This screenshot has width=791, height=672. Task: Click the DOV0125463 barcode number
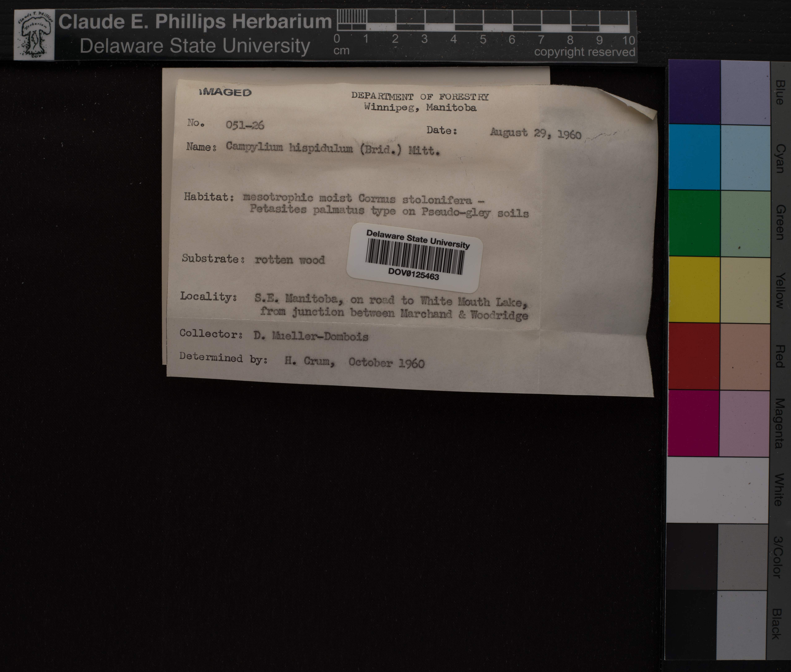(x=414, y=274)
